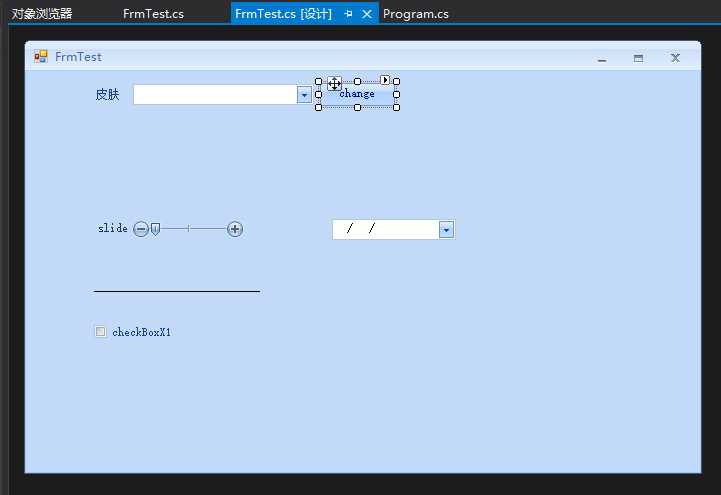This screenshot has height=495, width=721.
Task: Expand the skin combo box dropdown arrow
Action: click(x=304, y=95)
